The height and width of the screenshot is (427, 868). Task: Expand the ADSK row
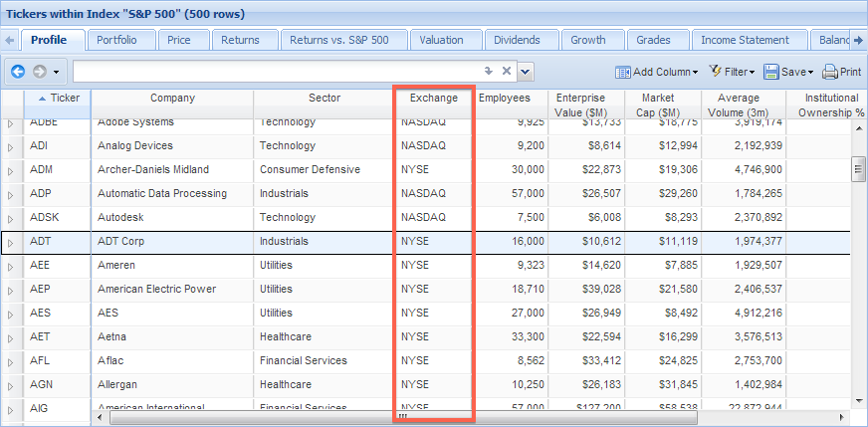[11, 218]
